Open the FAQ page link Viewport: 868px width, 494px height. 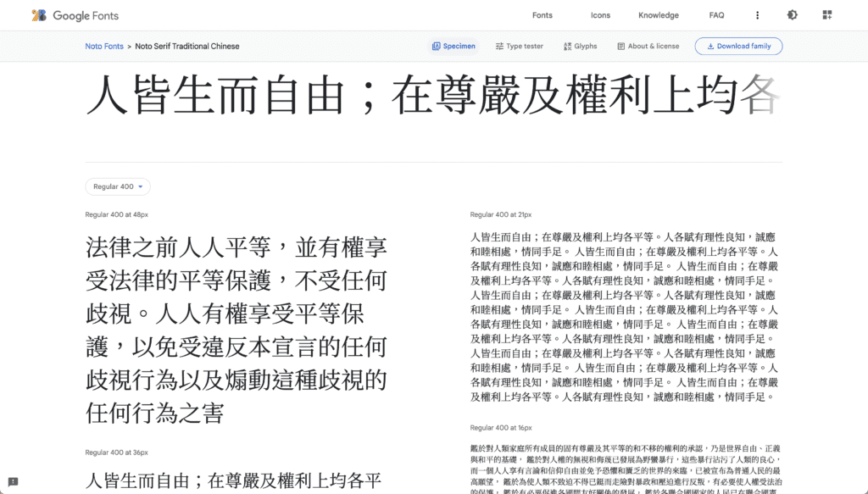[x=716, y=15]
